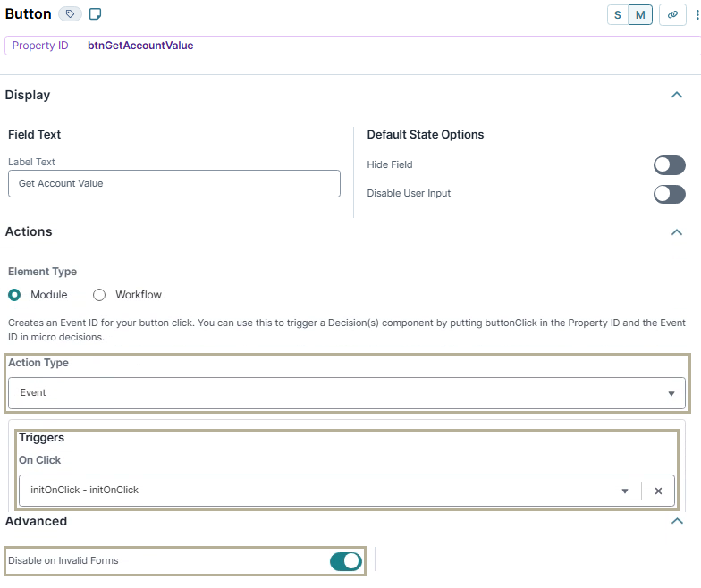Click the Property ID label
Image resolution: width=701 pixels, height=588 pixels.
(40, 46)
